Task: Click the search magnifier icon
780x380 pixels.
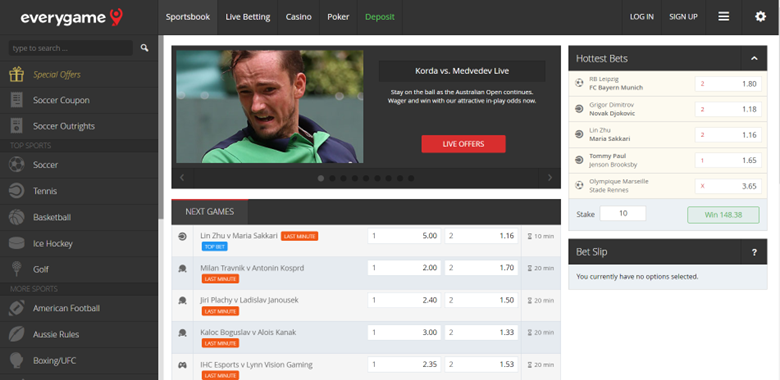Action: pos(144,48)
